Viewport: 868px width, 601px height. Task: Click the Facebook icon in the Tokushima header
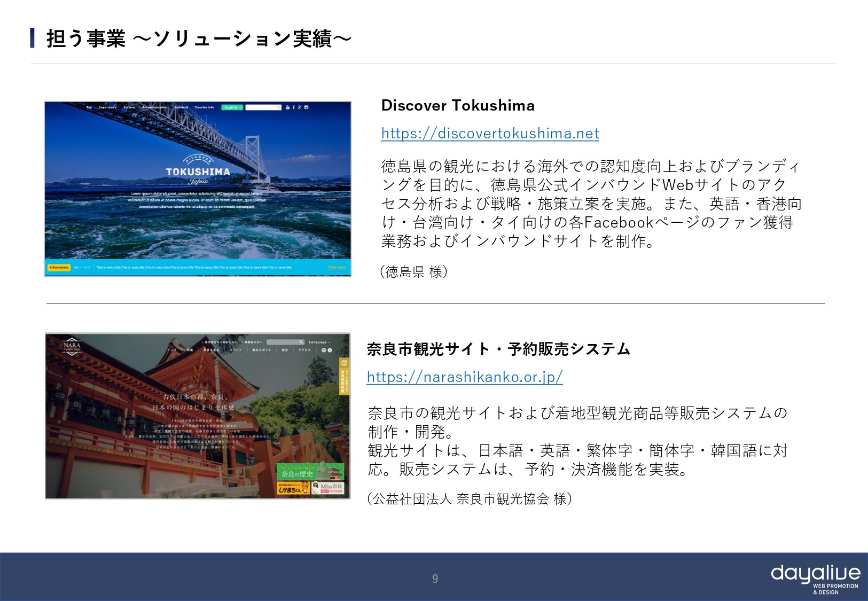tap(293, 107)
